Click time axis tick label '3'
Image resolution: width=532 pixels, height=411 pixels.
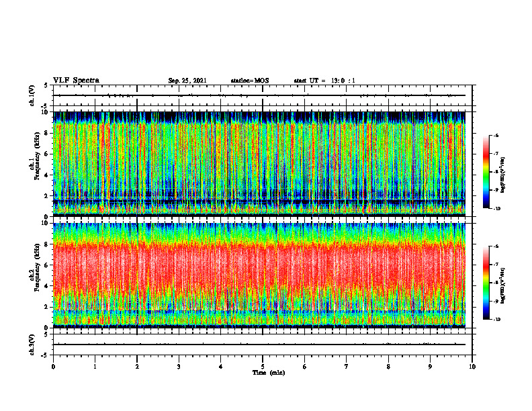(179, 367)
